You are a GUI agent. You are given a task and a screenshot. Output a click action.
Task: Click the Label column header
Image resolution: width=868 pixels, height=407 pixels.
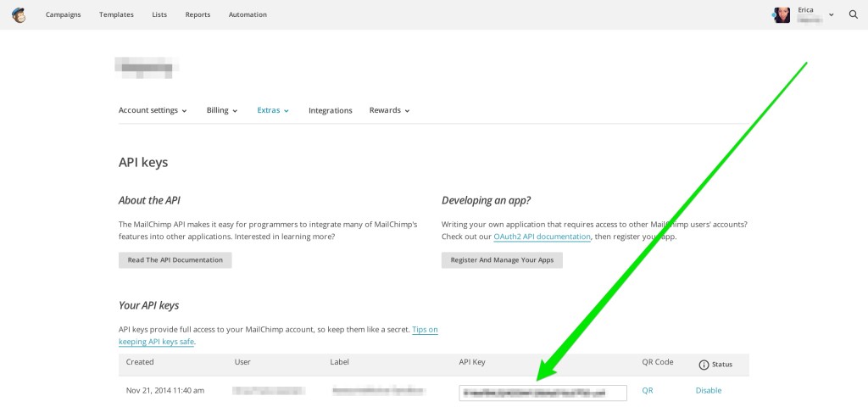[339, 362]
